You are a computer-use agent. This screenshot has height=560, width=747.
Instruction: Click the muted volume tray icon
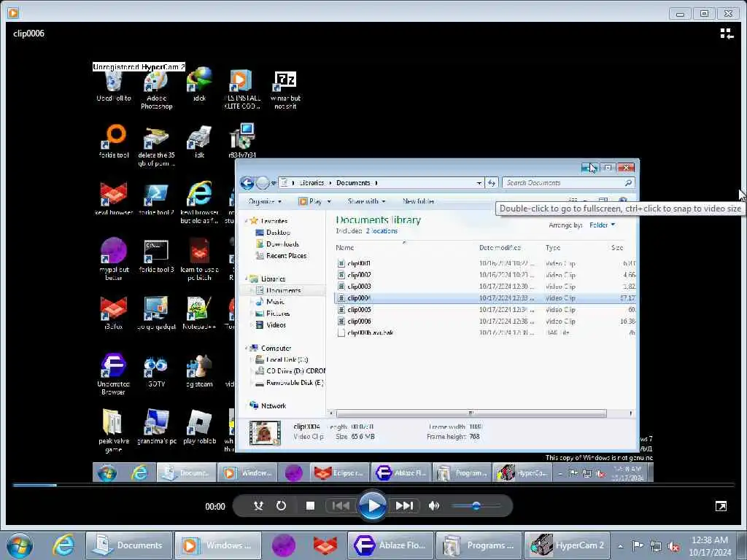click(673, 546)
